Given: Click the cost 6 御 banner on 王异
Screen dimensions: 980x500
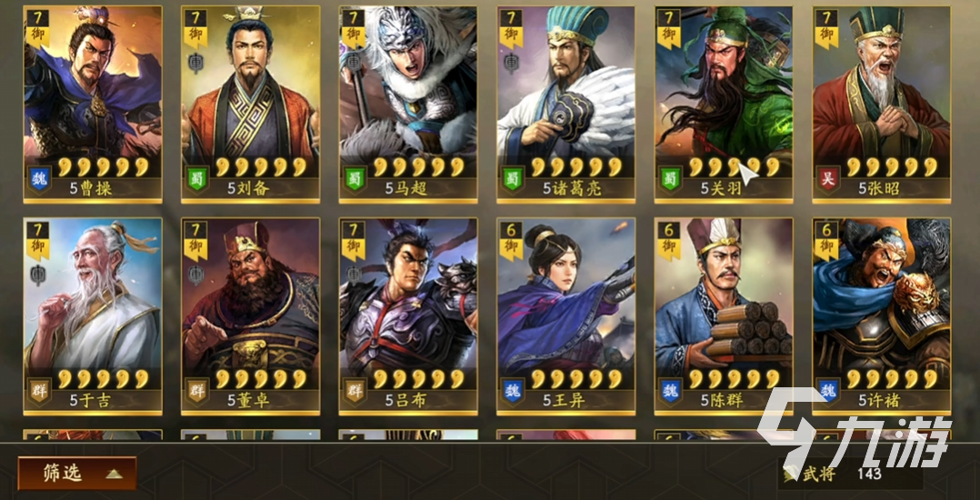Looking at the screenshot, I should 512,241.
